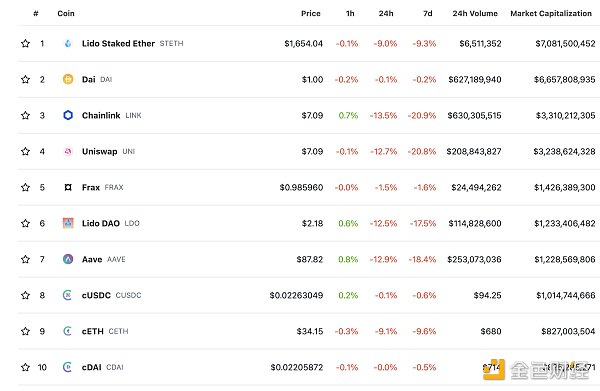Sort table by Price column

pyautogui.click(x=310, y=13)
